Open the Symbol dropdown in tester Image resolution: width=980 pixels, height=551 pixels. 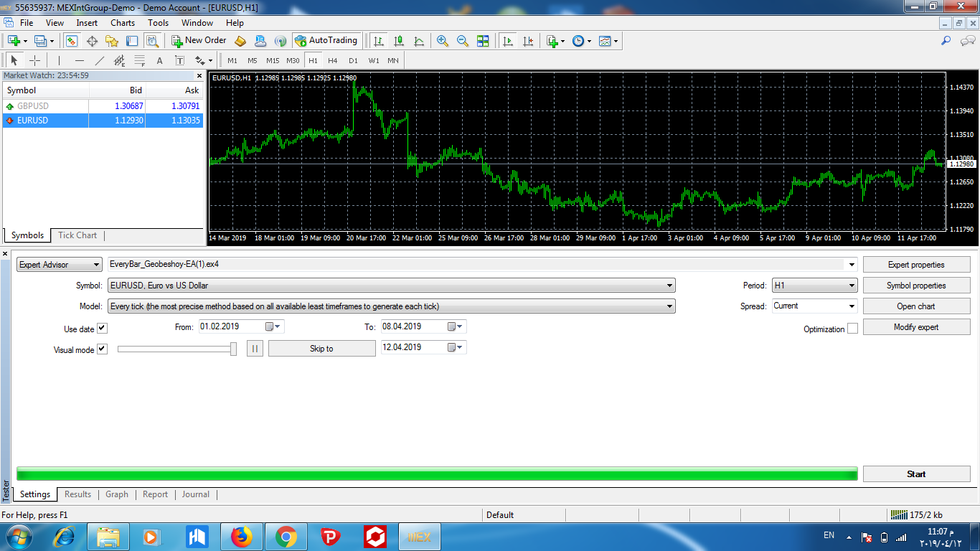click(391, 286)
